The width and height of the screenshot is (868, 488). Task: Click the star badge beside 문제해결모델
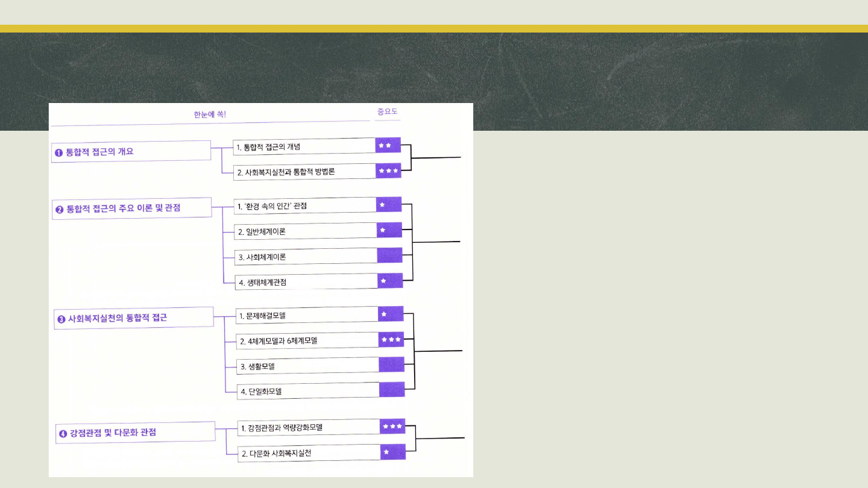391,314
